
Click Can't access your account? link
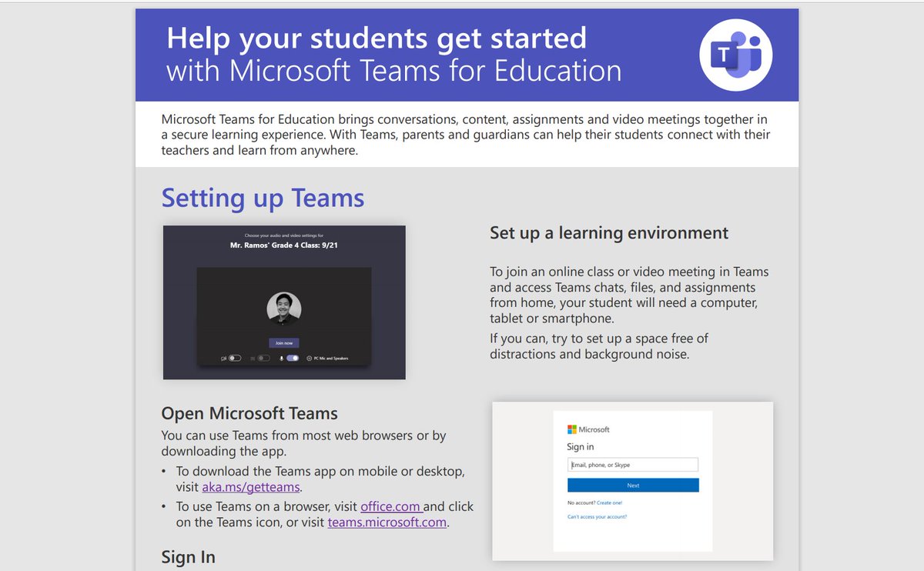click(598, 517)
